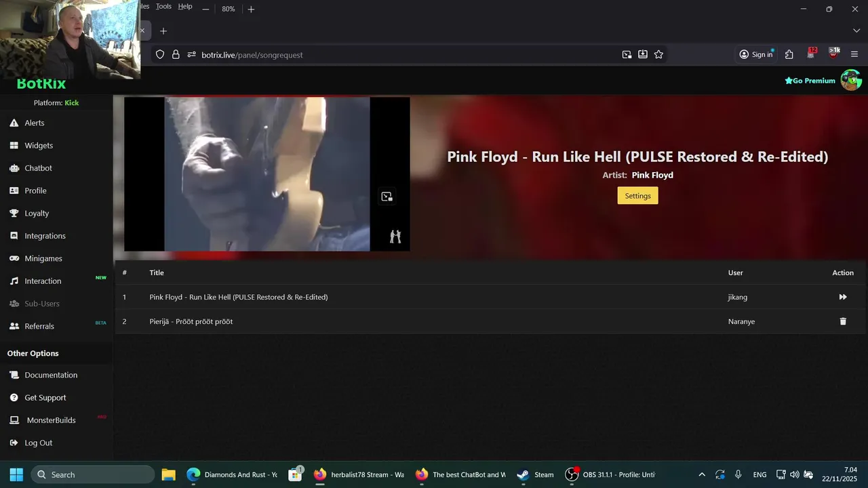Click the User column header
This screenshot has width=868, height=488.
[736, 272]
